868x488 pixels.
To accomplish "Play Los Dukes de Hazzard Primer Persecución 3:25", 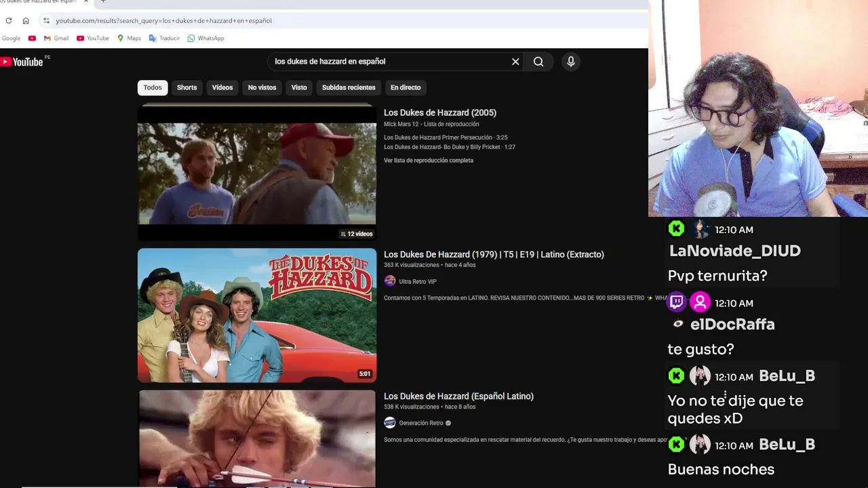I will click(446, 138).
